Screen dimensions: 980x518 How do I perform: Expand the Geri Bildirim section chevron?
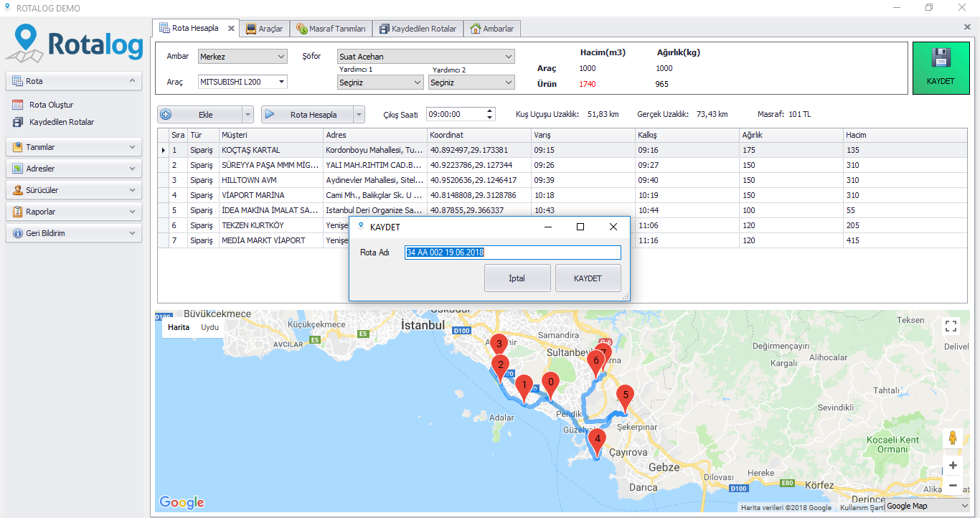coord(132,233)
